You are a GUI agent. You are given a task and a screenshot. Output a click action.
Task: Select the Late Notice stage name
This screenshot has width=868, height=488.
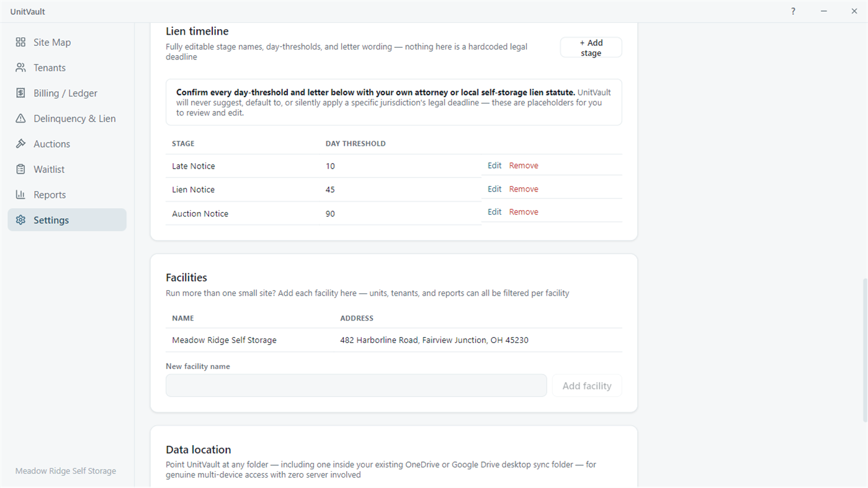tap(194, 166)
